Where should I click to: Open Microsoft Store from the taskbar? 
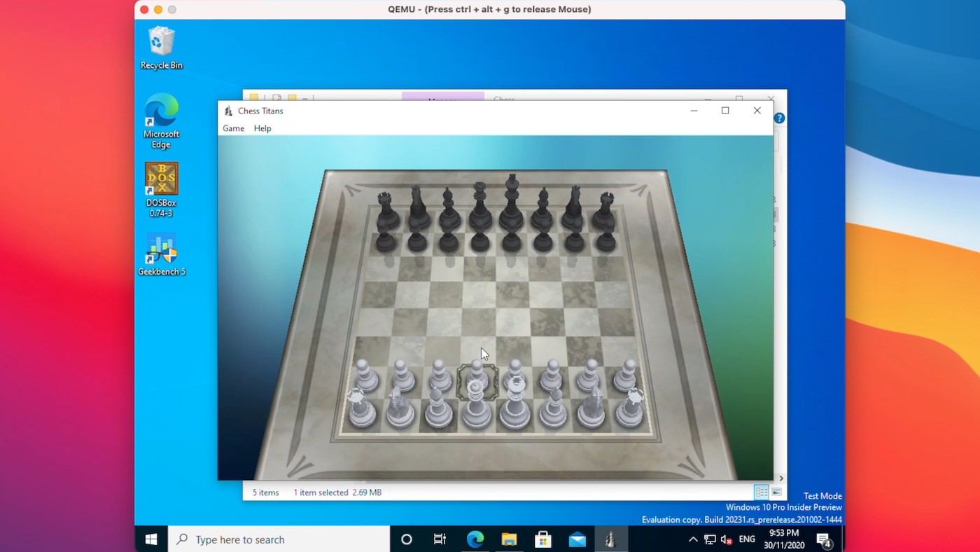click(x=543, y=539)
